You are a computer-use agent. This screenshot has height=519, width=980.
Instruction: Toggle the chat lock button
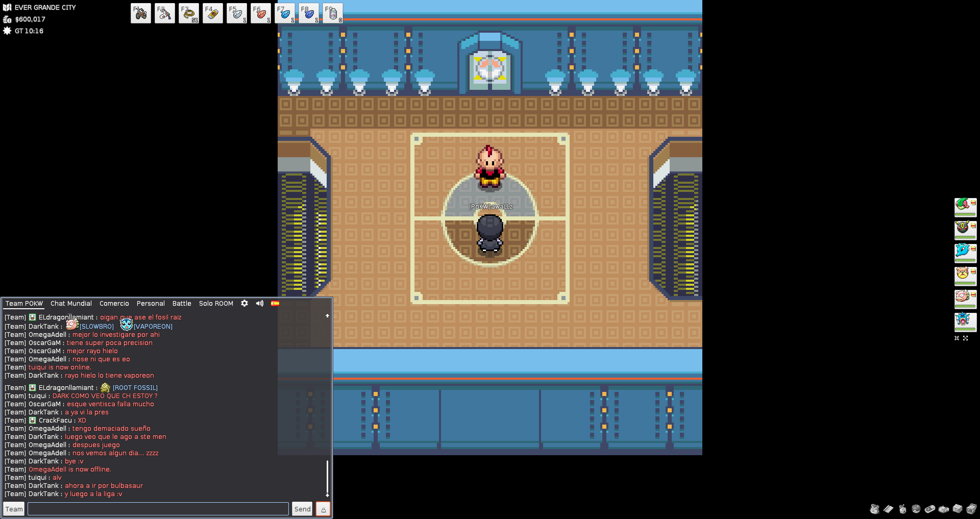tap(323, 509)
